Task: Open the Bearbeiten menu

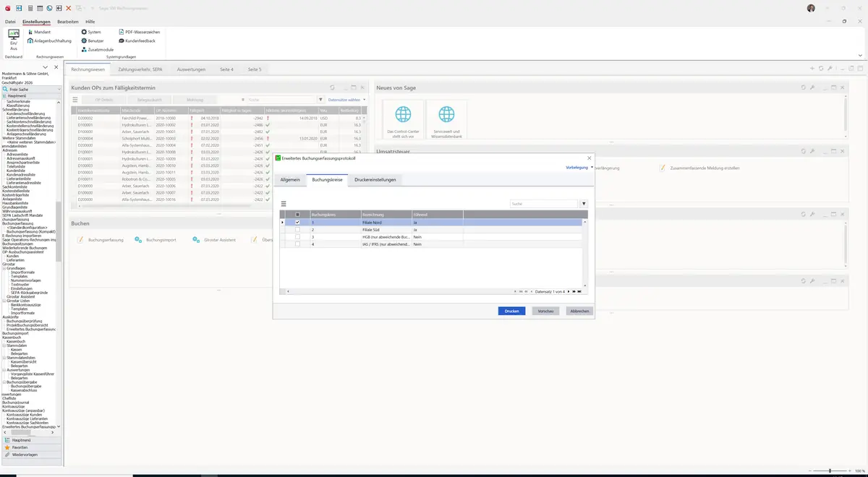Action: click(67, 22)
